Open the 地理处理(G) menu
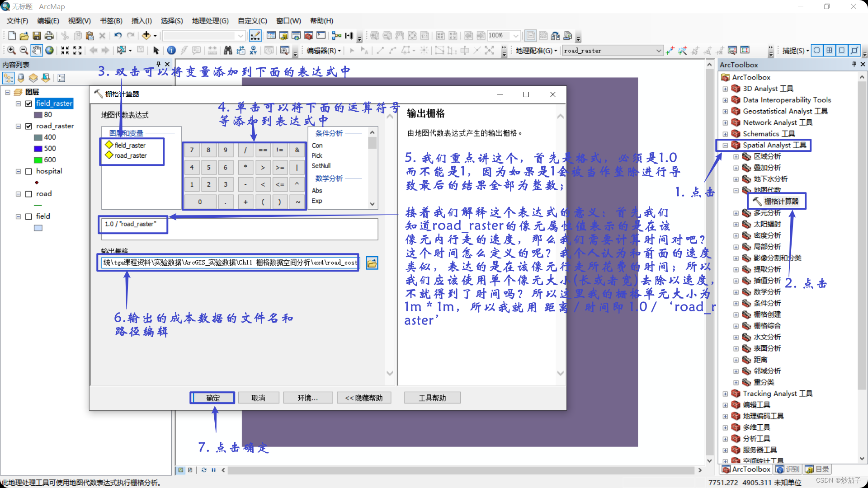Image resolution: width=868 pixels, height=488 pixels. pos(210,21)
